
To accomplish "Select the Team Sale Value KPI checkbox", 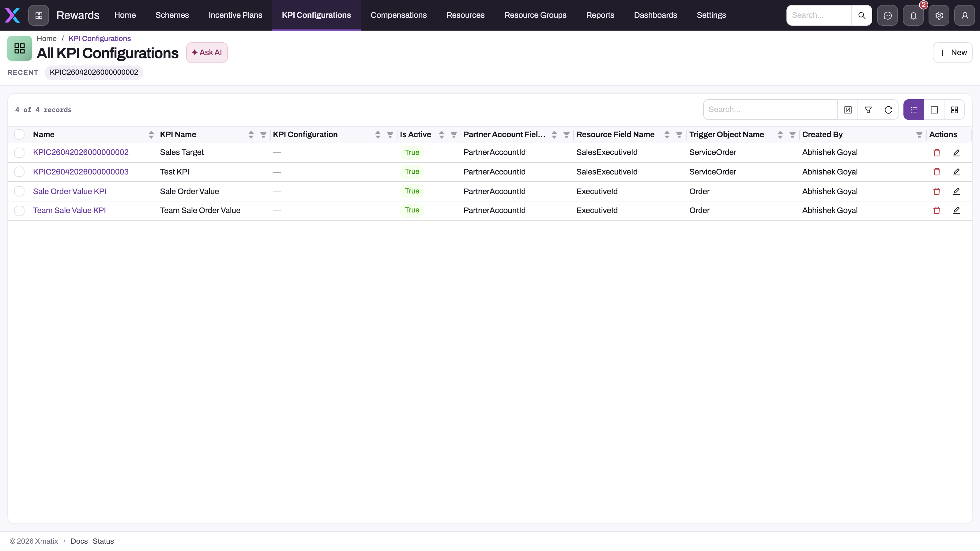I will tap(19, 211).
